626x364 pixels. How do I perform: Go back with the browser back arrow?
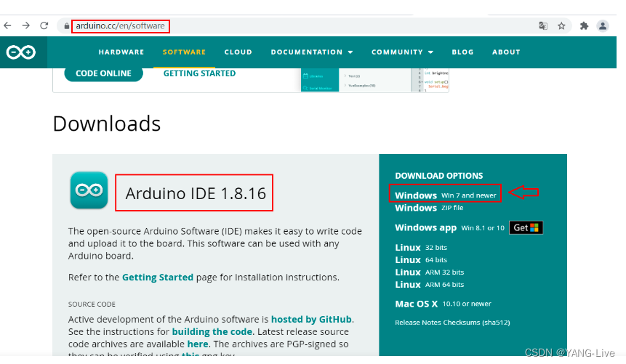pos(7,26)
